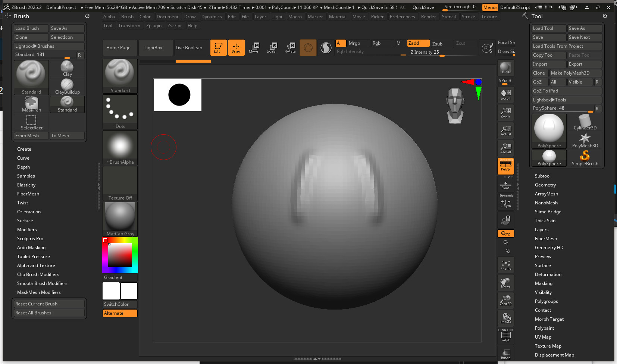Toggle the PolyF line fill display

pyautogui.click(x=505, y=336)
